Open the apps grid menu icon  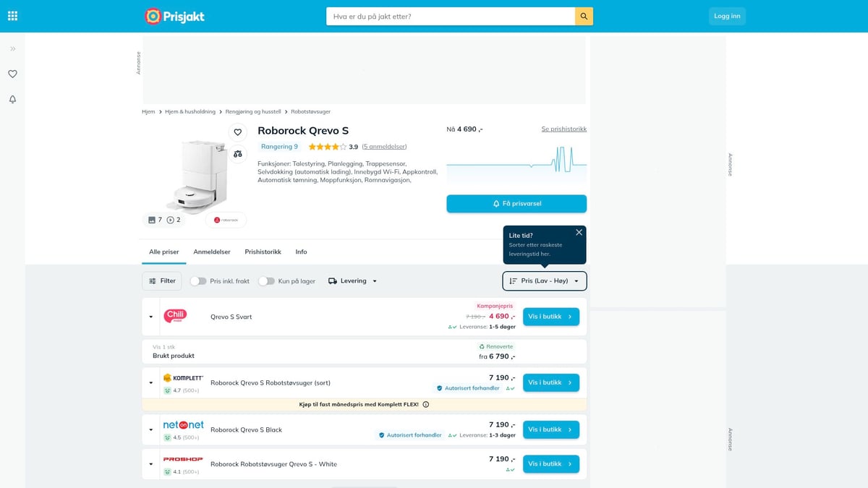12,16
